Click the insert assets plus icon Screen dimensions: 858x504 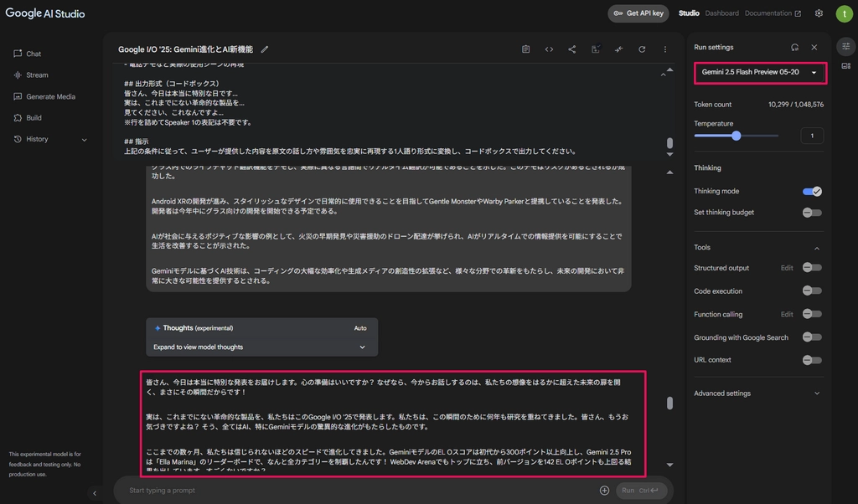click(x=604, y=491)
